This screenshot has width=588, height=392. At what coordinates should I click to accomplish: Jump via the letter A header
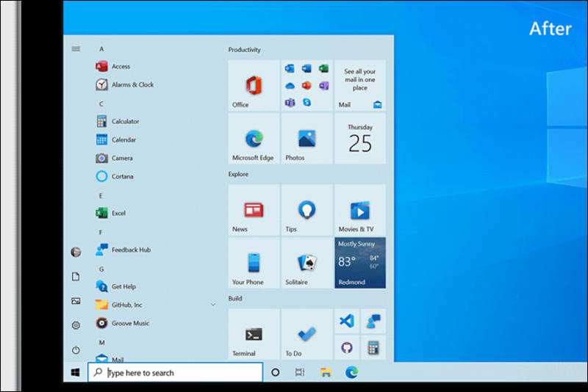pyautogui.click(x=101, y=49)
